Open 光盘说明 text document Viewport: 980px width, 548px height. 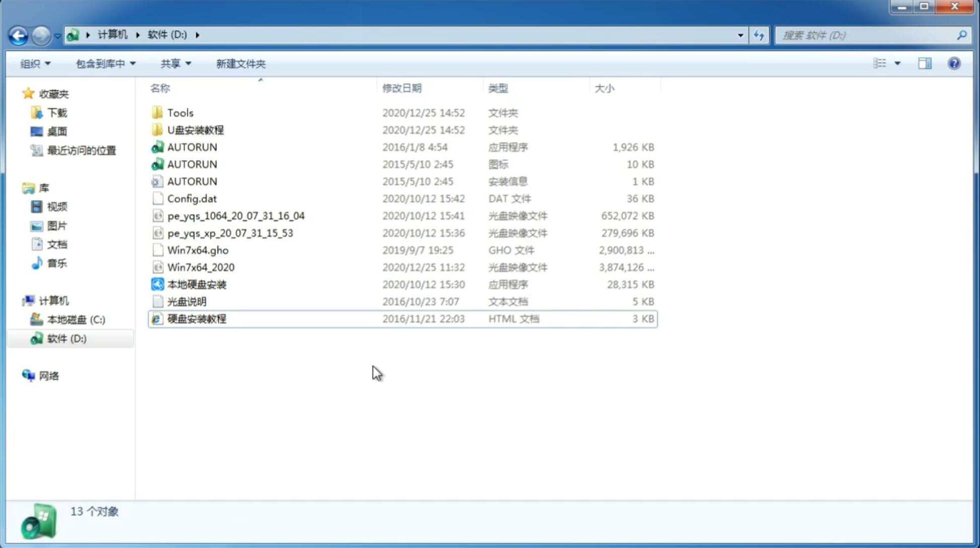186,301
